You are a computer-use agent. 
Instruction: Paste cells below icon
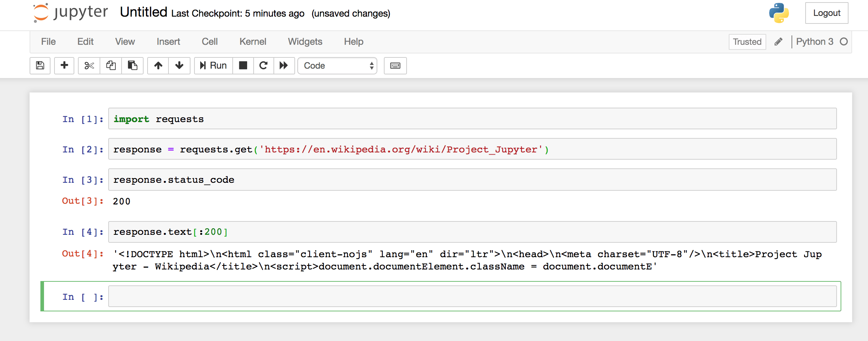point(132,65)
